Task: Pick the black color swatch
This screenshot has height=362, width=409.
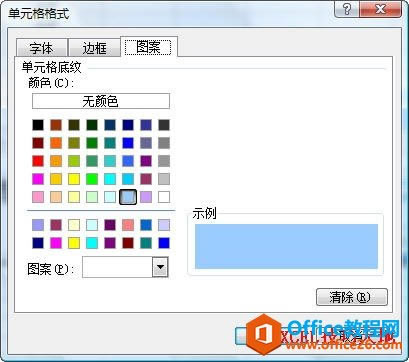Action: point(38,125)
